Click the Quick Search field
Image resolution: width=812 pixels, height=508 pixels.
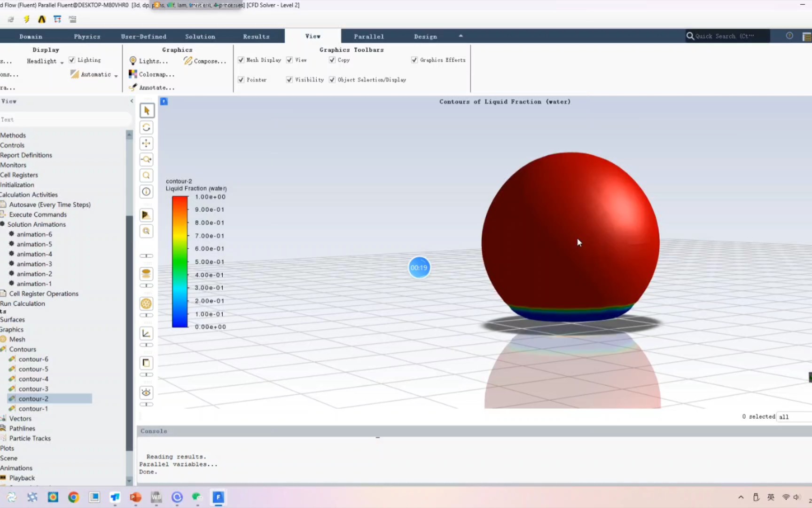click(x=727, y=36)
